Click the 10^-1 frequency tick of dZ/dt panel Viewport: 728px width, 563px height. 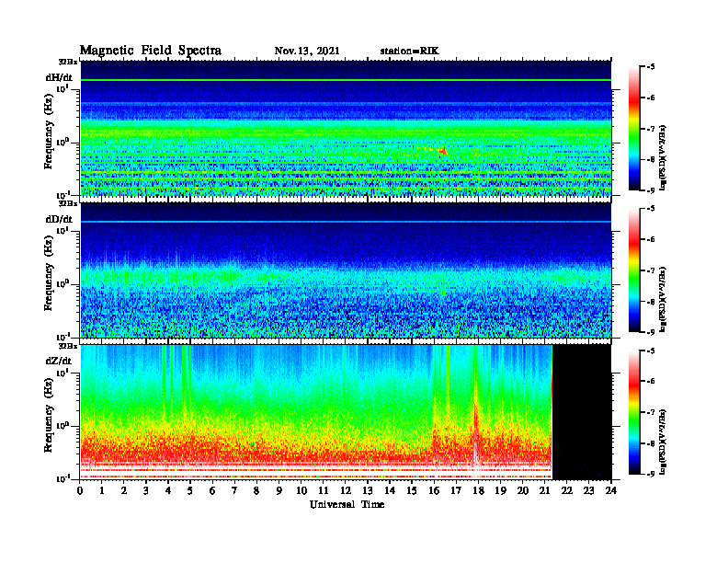[63, 478]
